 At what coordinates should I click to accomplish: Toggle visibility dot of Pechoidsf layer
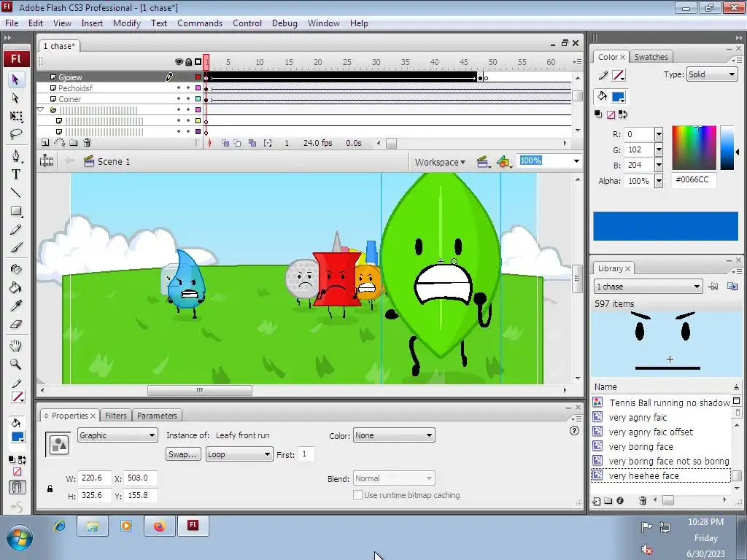[179, 88]
